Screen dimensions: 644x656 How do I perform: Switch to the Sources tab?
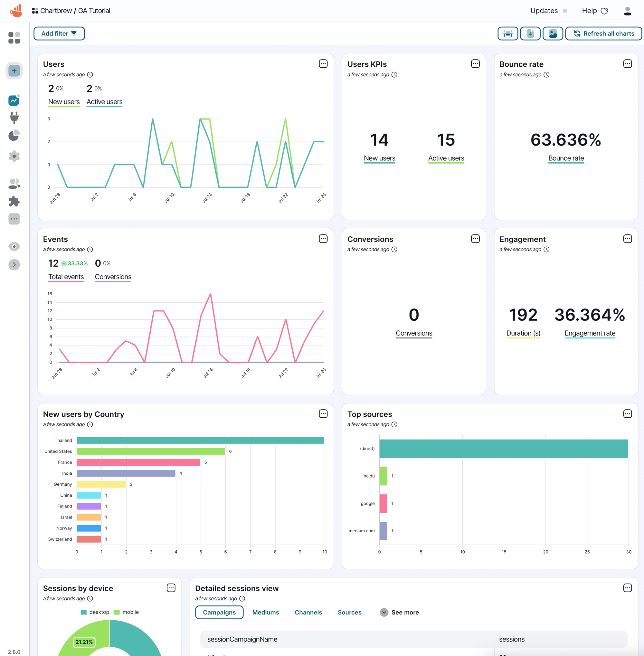click(349, 612)
